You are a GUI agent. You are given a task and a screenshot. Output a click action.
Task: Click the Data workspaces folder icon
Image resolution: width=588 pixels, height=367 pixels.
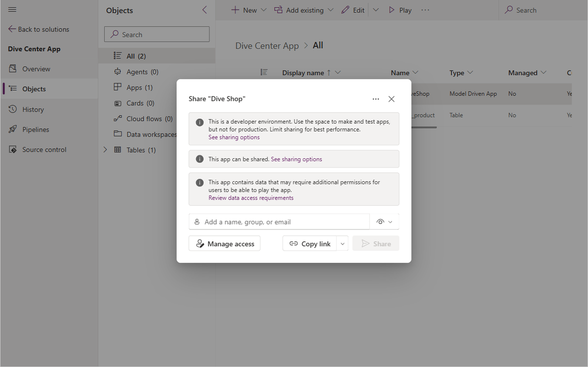click(118, 134)
